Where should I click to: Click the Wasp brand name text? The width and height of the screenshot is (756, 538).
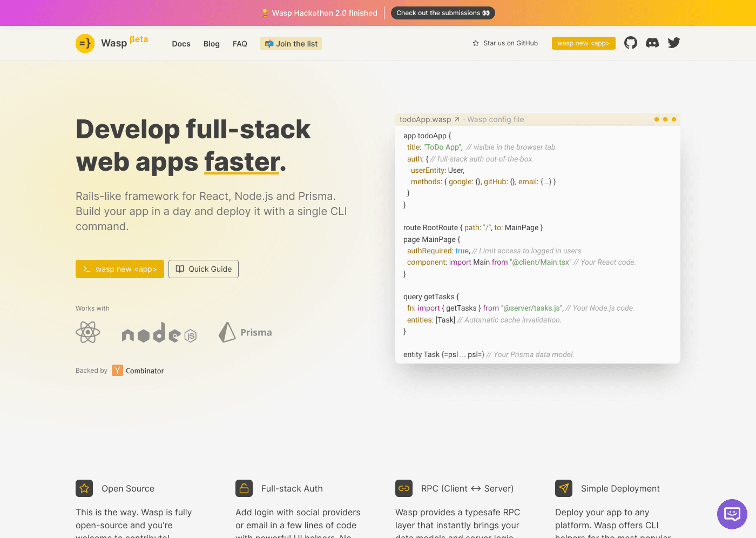click(x=114, y=43)
